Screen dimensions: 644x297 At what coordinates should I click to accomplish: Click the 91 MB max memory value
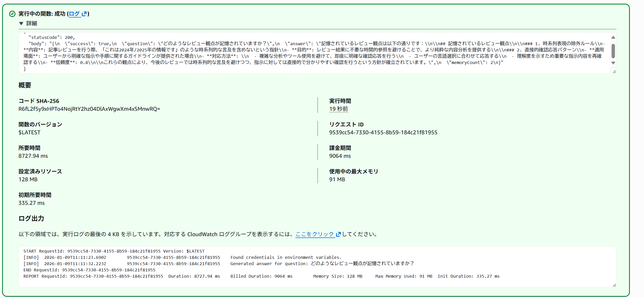click(x=337, y=179)
